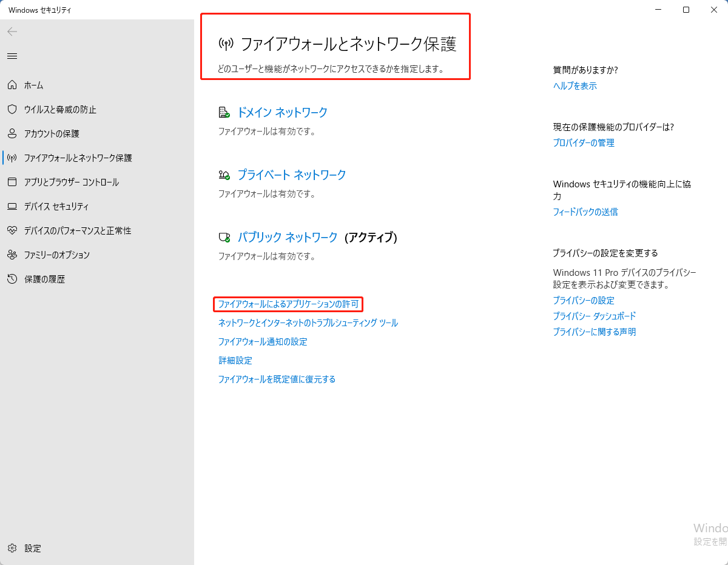Open プライベート ネットワーク settings
728x565 pixels.
point(291,175)
